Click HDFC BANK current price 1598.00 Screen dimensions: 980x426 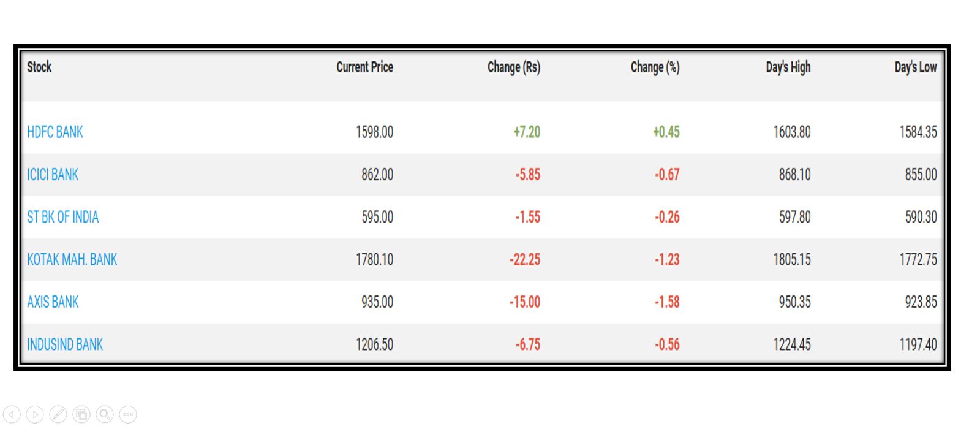click(374, 132)
